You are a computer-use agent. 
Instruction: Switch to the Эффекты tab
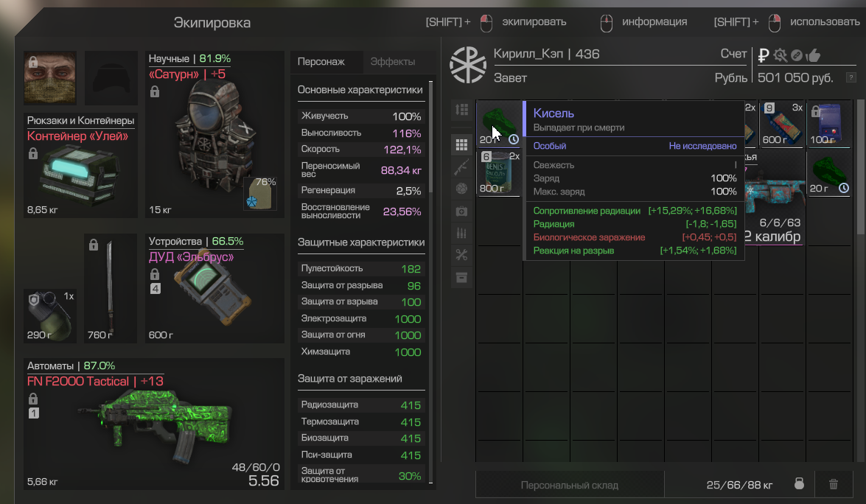(x=393, y=62)
